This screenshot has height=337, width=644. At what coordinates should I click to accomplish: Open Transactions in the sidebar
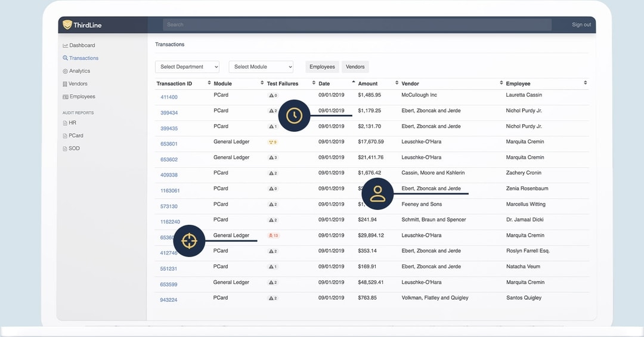pos(80,58)
